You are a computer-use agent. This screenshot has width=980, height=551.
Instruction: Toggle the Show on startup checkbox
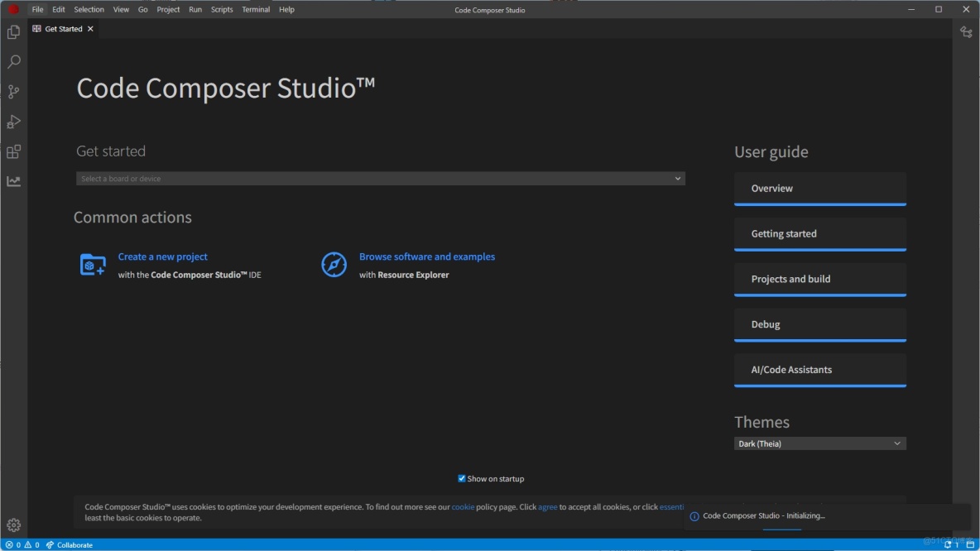click(462, 478)
